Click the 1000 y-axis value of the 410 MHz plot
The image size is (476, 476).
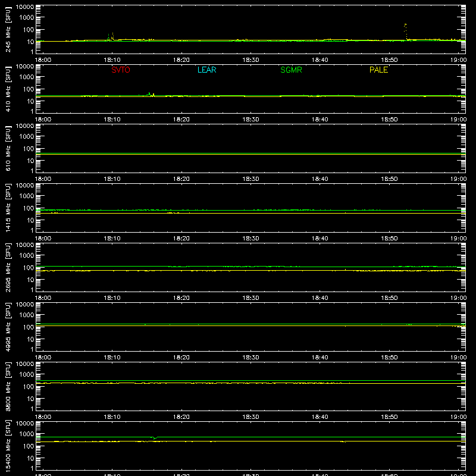tap(27, 77)
